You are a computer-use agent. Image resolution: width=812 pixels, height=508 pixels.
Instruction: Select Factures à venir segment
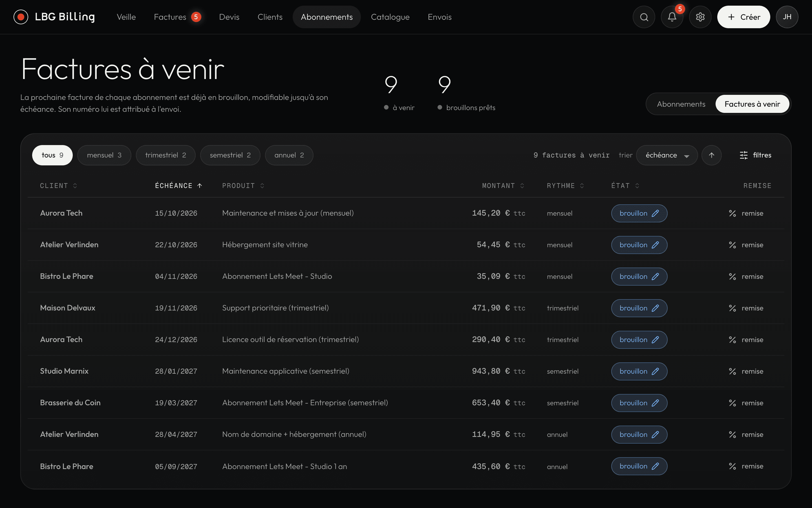pyautogui.click(x=752, y=104)
